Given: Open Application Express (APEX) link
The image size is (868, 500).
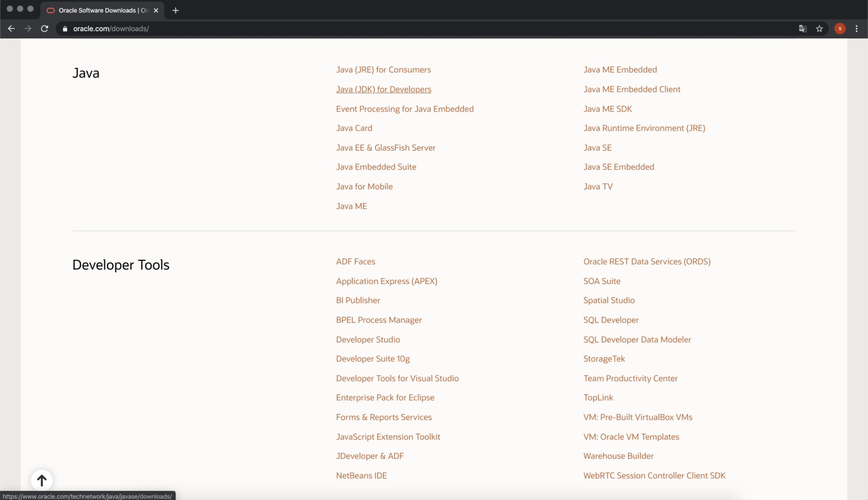Looking at the screenshot, I should [386, 281].
